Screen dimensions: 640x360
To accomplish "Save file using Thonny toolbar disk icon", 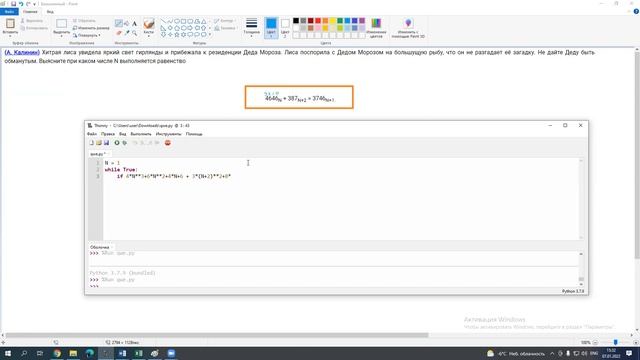I will point(106,143).
